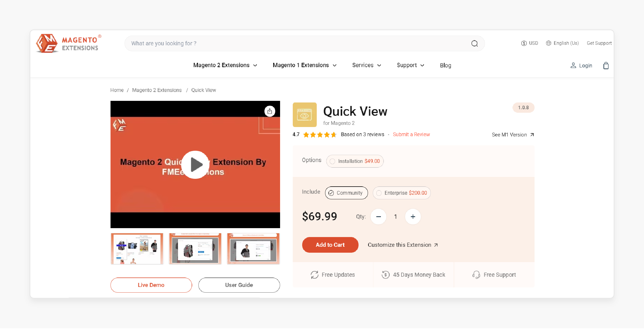Image resolution: width=644 pixels, height=329 pixels.
Task: Open first thumbnail with product grid
Action: pyautogui.click(x=137, y=249)
